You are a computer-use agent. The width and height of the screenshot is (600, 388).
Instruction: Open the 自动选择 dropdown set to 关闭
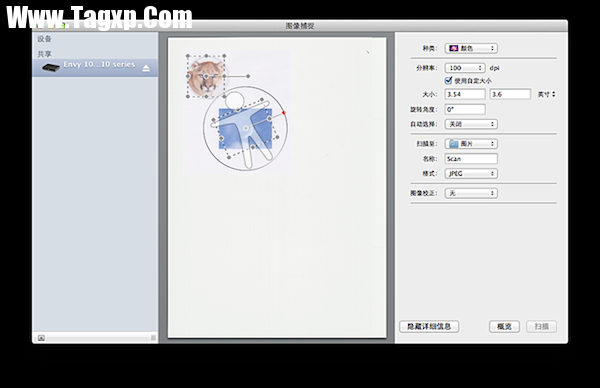pos(471,124)
